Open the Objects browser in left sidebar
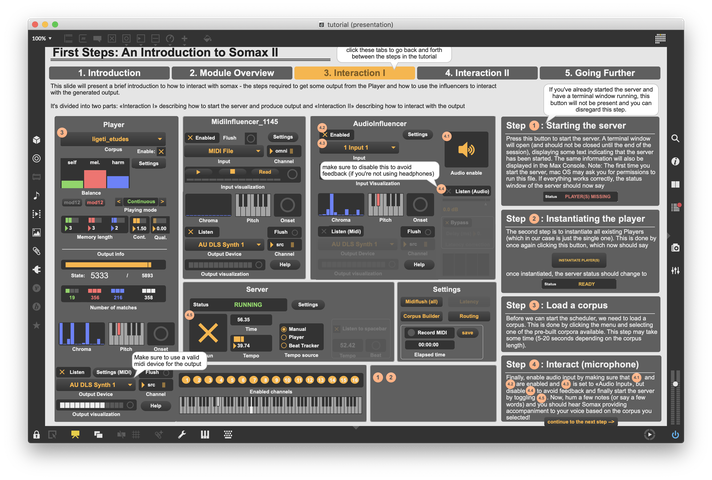The height and width of the screenshot is (480, 712). tap(37, 140)
